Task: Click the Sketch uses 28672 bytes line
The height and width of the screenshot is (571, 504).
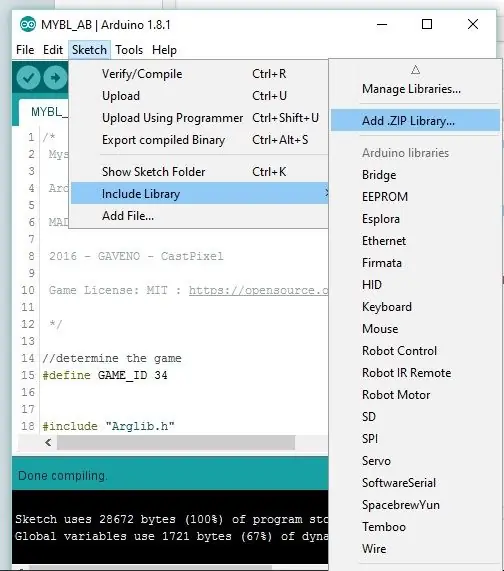Action: 171,519
